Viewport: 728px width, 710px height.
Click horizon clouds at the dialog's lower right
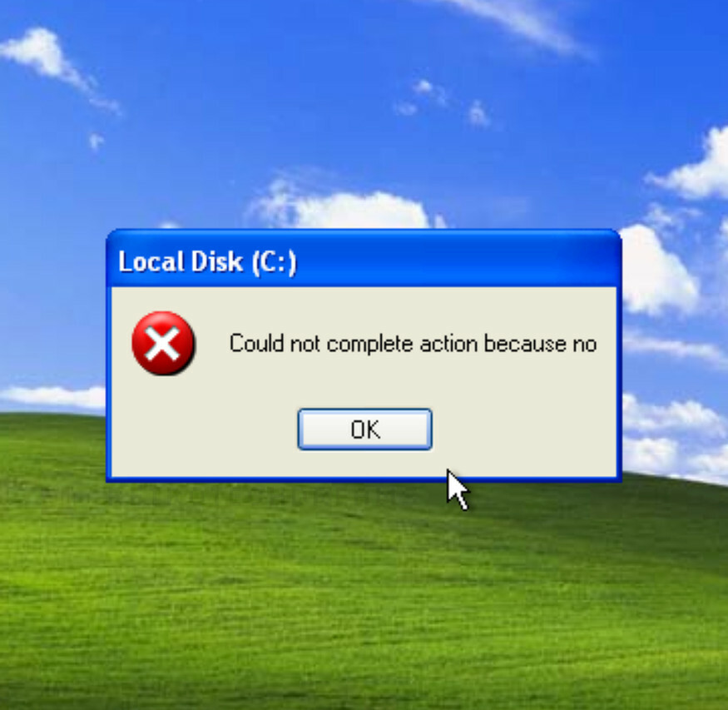tap(673, 436)
